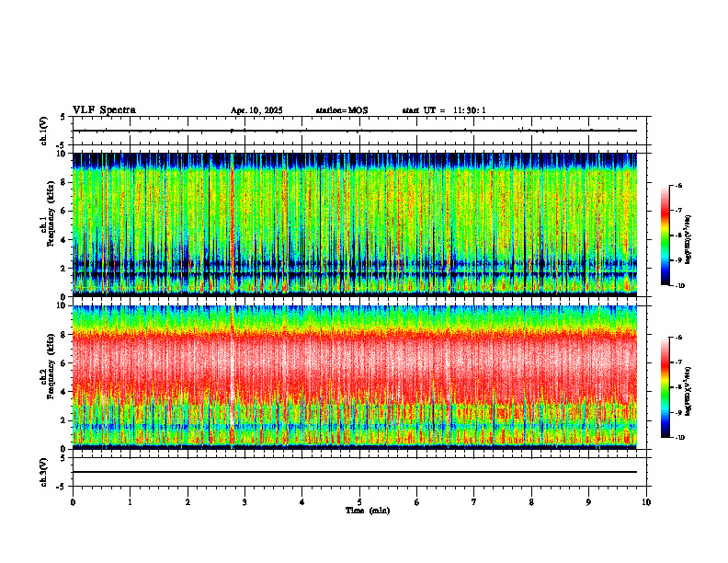Viewport: 728px width, 563px height.
Task: Click time axis tick label "1"
Action: [x=130, y=502]
